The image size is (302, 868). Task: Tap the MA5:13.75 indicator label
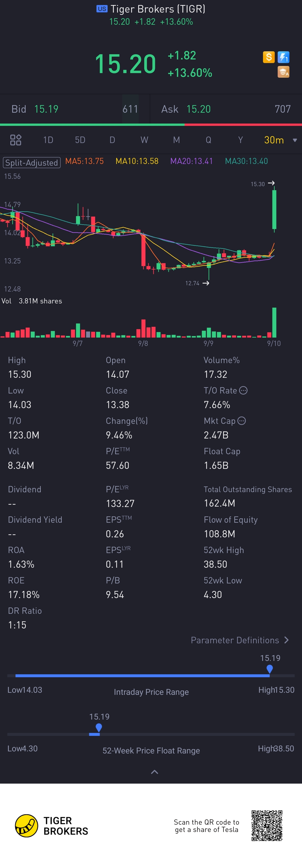coord(84,161)
